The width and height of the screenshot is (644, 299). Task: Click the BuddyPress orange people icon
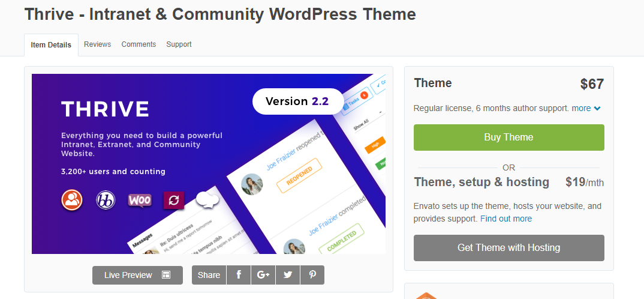(x=72, y=201)
